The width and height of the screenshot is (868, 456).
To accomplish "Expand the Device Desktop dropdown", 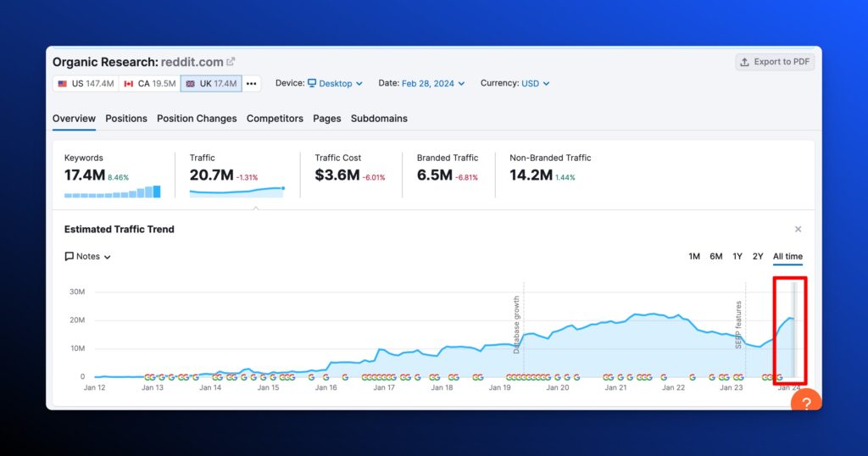I will pyautogui.click(x=335, y=84).
